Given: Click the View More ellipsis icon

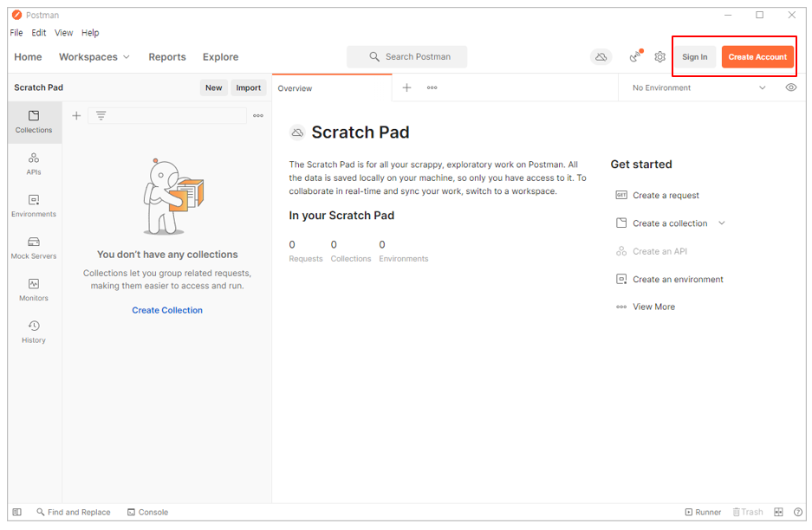Looking at the screenshot, I should coord(620,307).
